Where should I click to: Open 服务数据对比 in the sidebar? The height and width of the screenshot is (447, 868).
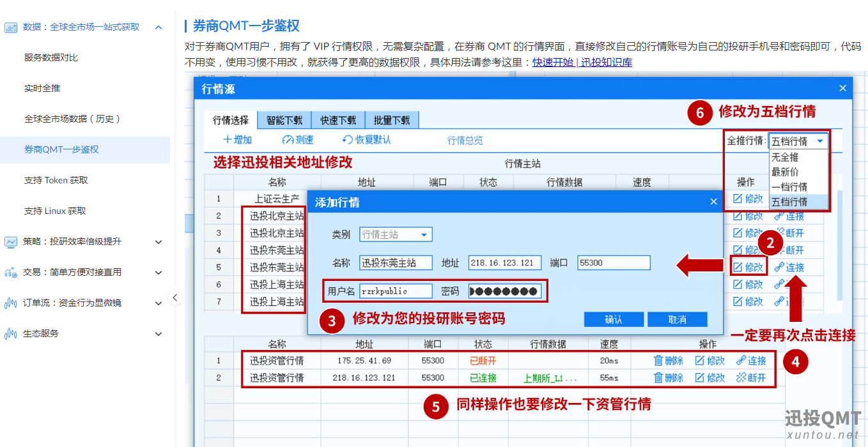click(51, 57)
